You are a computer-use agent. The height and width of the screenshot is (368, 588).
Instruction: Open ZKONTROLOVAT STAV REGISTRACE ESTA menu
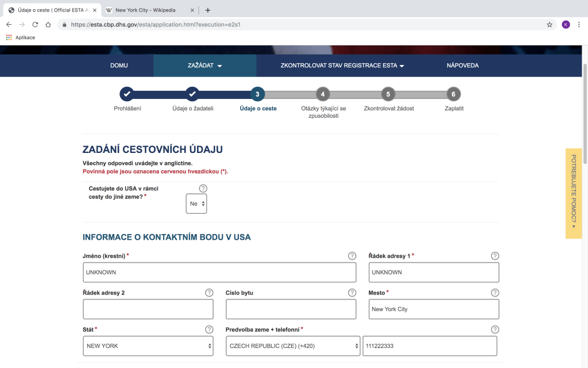[x=342, y=66]
